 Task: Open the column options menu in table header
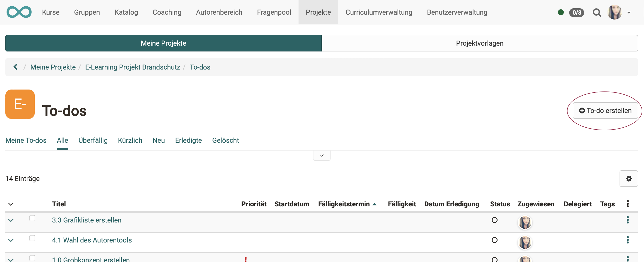[628, 204]
